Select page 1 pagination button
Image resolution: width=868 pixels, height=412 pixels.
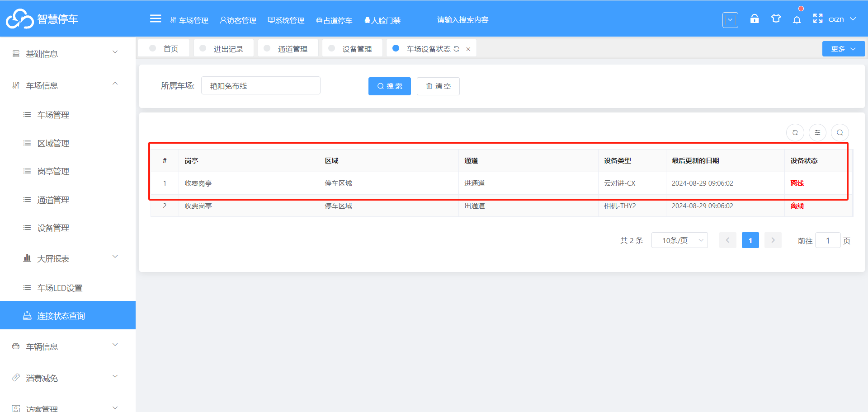point(750,240)
